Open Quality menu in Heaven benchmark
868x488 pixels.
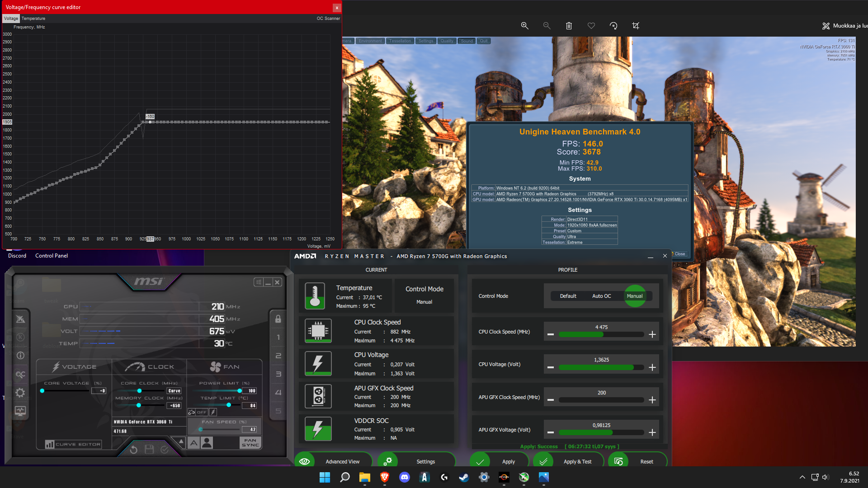coord(447,41)
